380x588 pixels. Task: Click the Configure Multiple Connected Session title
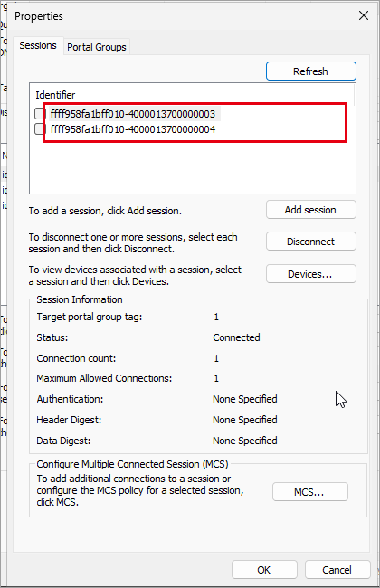[132, 464]
